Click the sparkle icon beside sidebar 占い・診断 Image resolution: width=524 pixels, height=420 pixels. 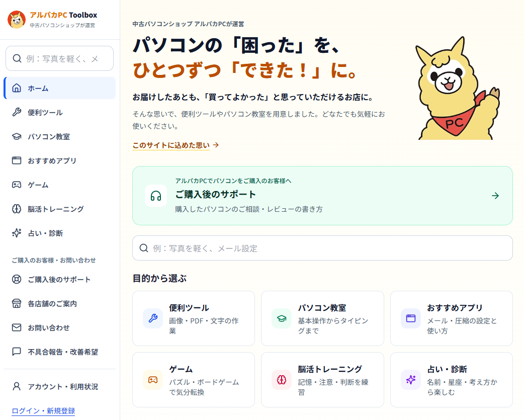(17, 233)
